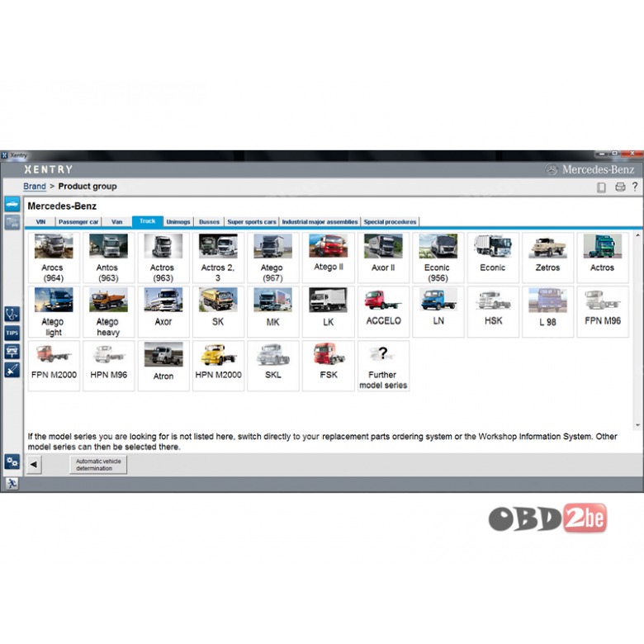The image size is (644, 644).
Task: Select the MK truck tile
Action: click(x=273, y=312)
